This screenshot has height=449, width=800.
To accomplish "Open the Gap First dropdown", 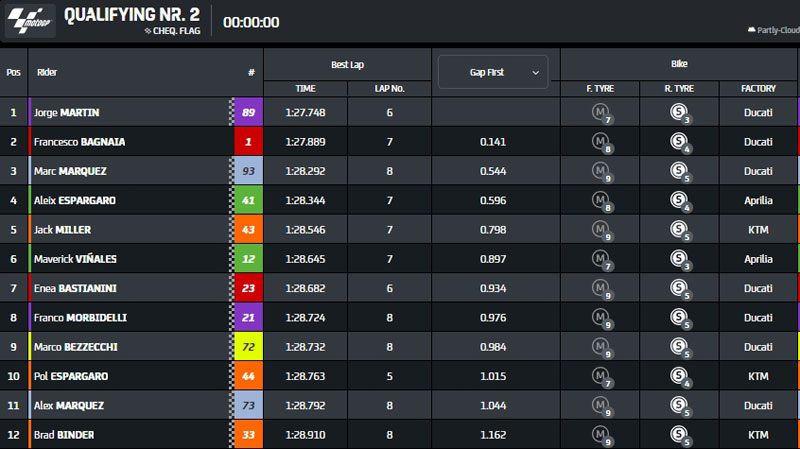I will coord(492,72).
